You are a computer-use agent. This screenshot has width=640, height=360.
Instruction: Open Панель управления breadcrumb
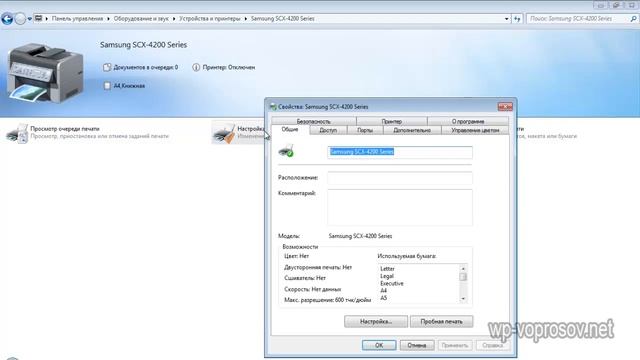coord(77,19)
